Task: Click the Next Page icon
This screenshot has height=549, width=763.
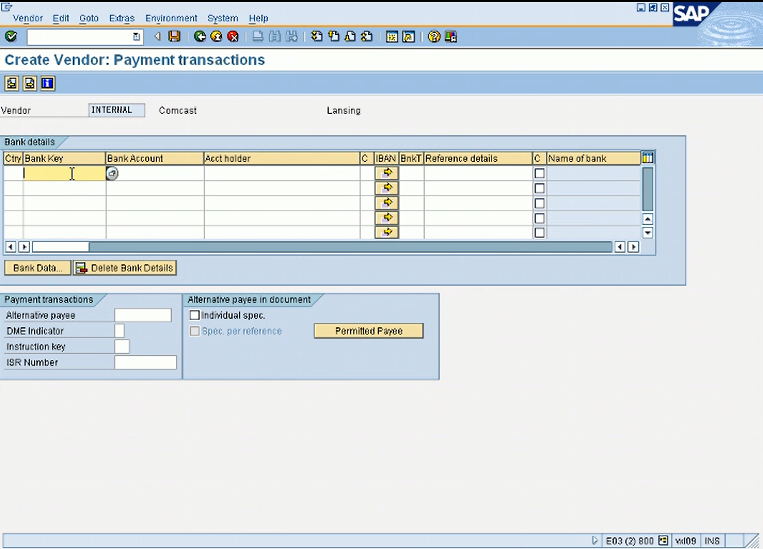Action: point(350,37)
